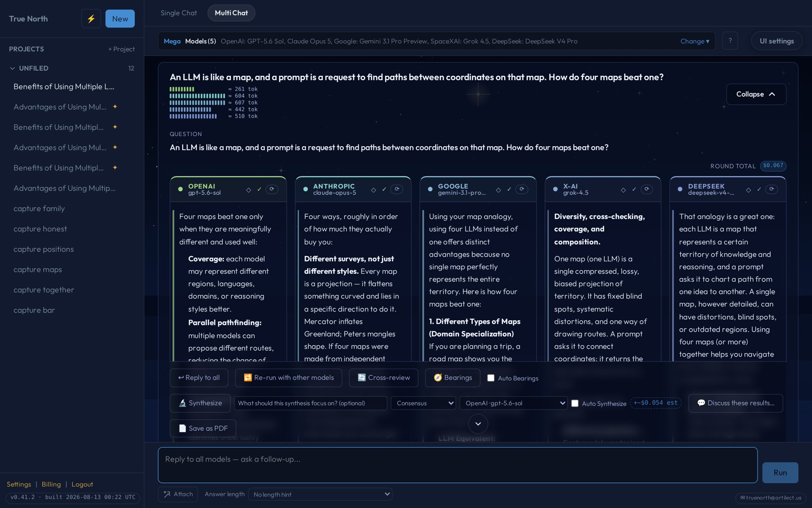Open 'Benefits of Using Multiple L...' chat
The image size is (812, 508).
click(x=64, y=87)
